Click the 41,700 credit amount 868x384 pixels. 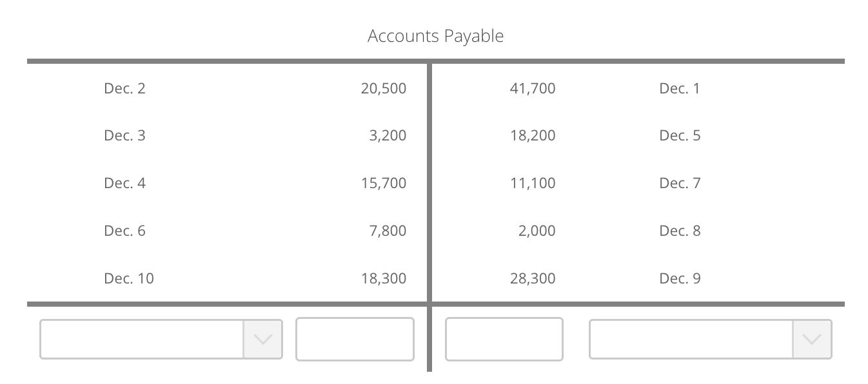[x=533, y=88]
